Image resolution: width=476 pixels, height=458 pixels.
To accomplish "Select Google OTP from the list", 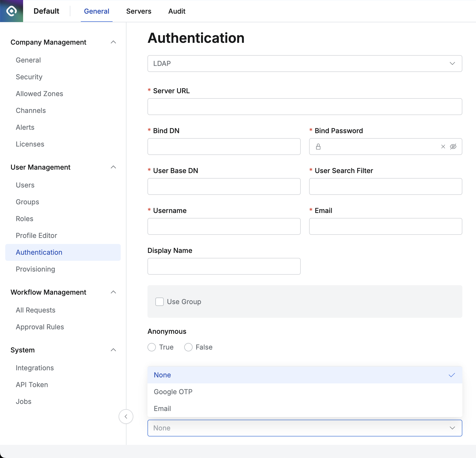I will 173,392.
